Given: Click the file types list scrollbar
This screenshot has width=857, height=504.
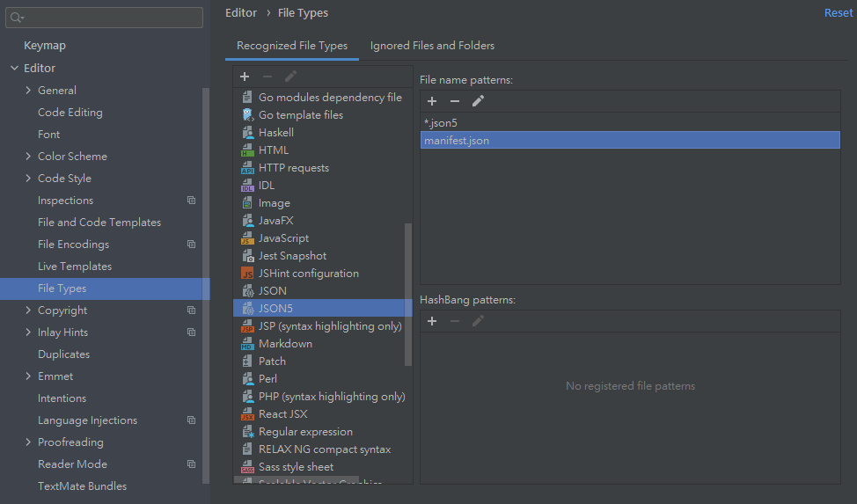Looking at the screenshot, I should coord(407,290).
